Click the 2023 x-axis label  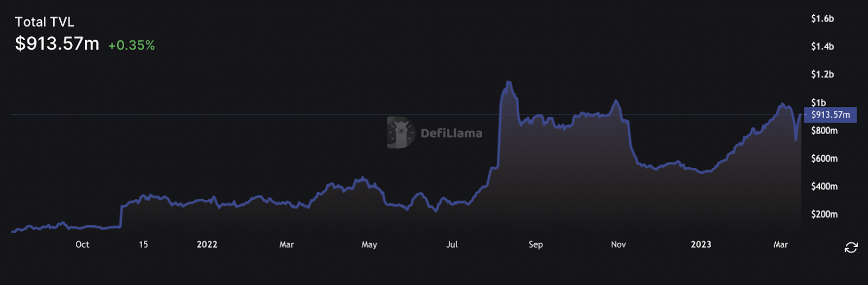click(701, 244)
